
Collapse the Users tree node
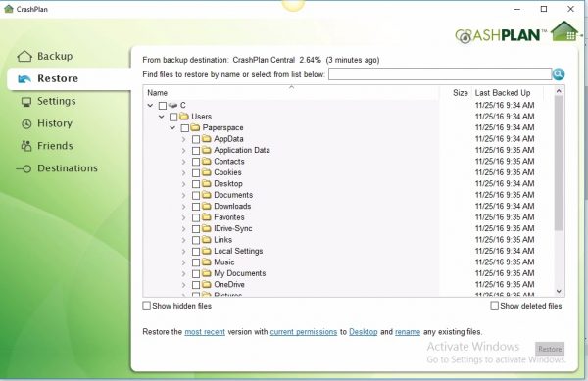(162, 117)
